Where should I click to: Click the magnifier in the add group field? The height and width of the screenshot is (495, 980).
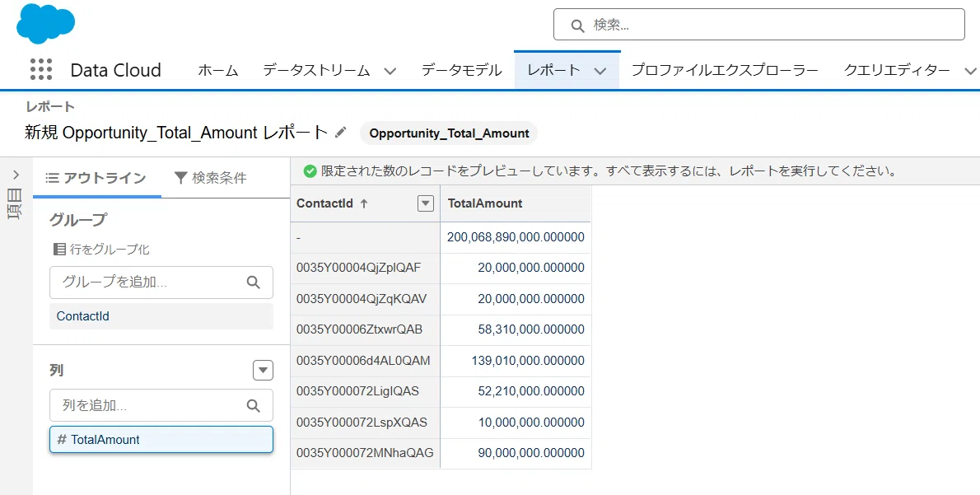pos(253,282)
